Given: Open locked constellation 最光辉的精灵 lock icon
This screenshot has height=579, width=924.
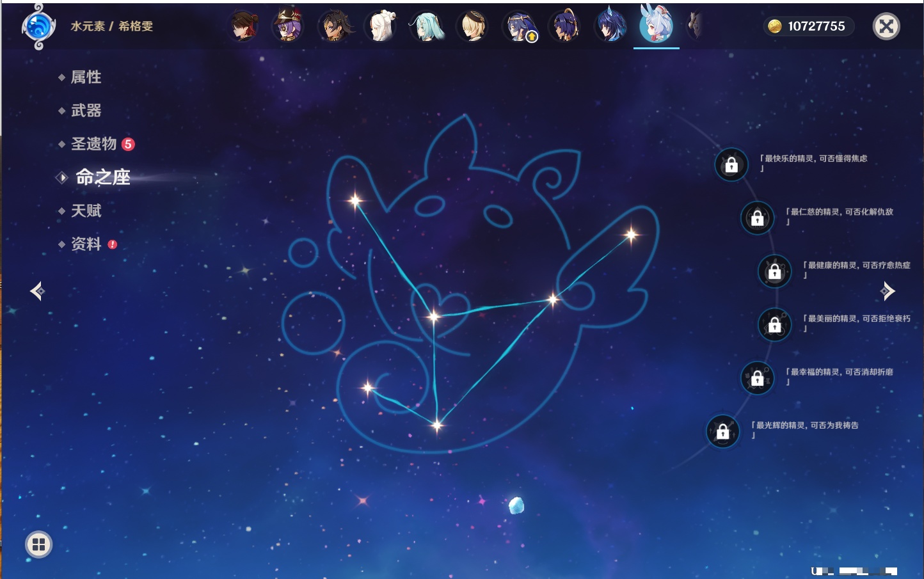Looking at the screenshot, I should (x=722, y=431).
